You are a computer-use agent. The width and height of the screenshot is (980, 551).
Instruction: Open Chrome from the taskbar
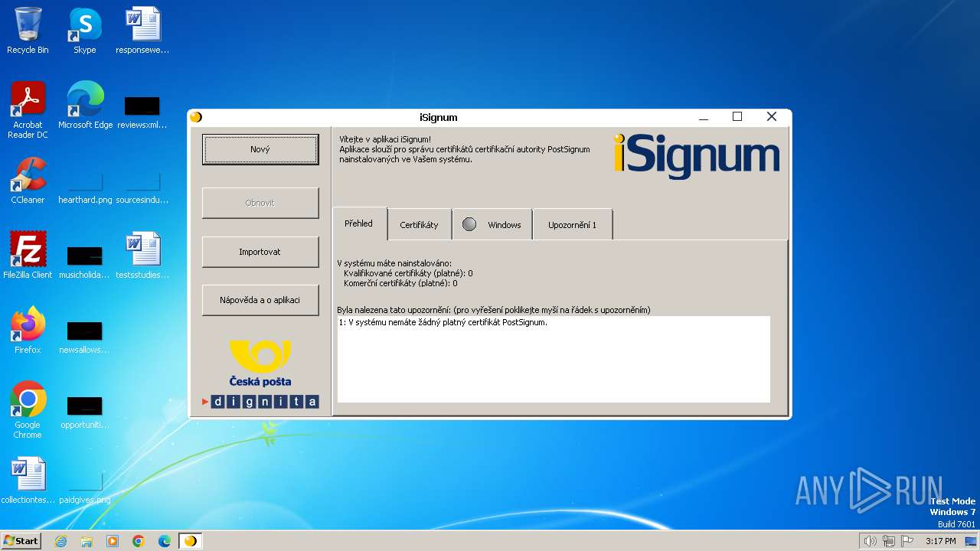click(139, 541)
